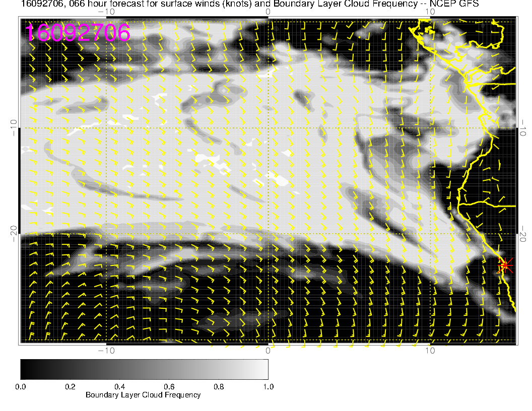The height and width of the screenshot is (411, 532).
Task: Click the colorbar above the 0.4 tick
Action: [119, 369]
